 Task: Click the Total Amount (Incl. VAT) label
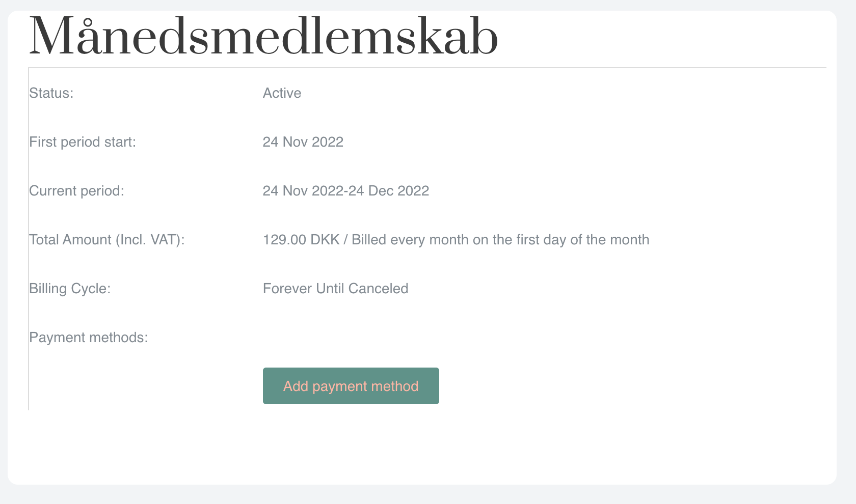click(106, 239)
